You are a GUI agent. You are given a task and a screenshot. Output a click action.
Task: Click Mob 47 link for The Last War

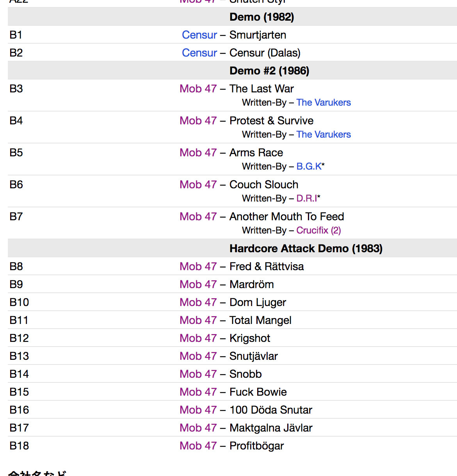198,89
